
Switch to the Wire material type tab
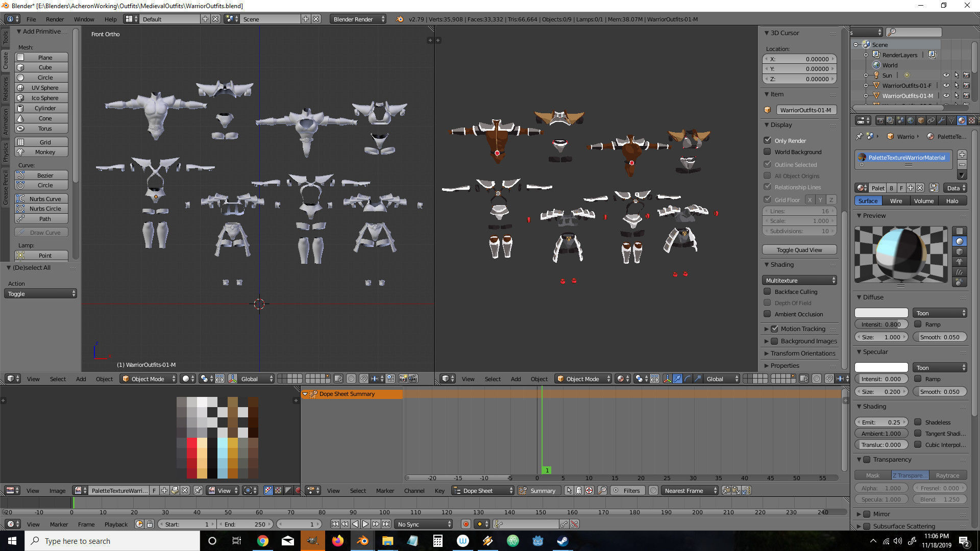point(896,201)
